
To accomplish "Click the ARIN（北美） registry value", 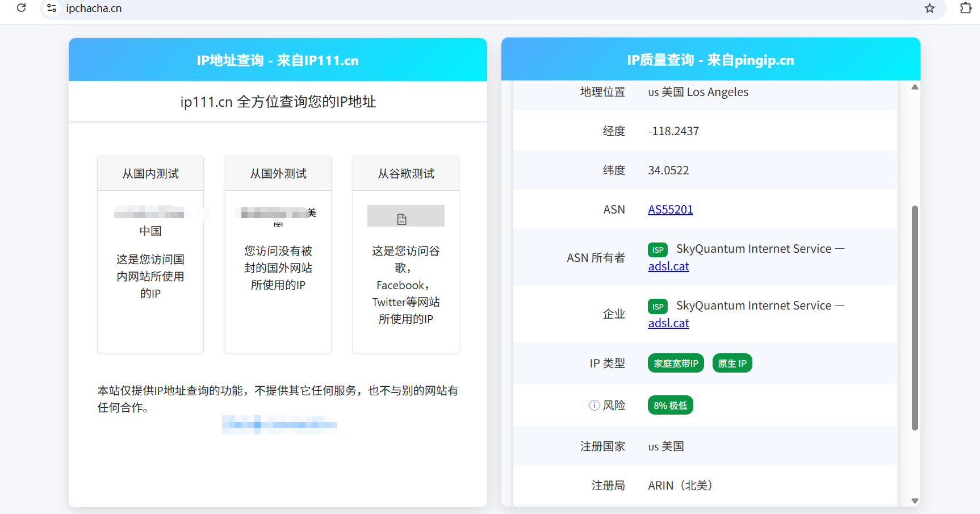I will [x=680, y=486].
